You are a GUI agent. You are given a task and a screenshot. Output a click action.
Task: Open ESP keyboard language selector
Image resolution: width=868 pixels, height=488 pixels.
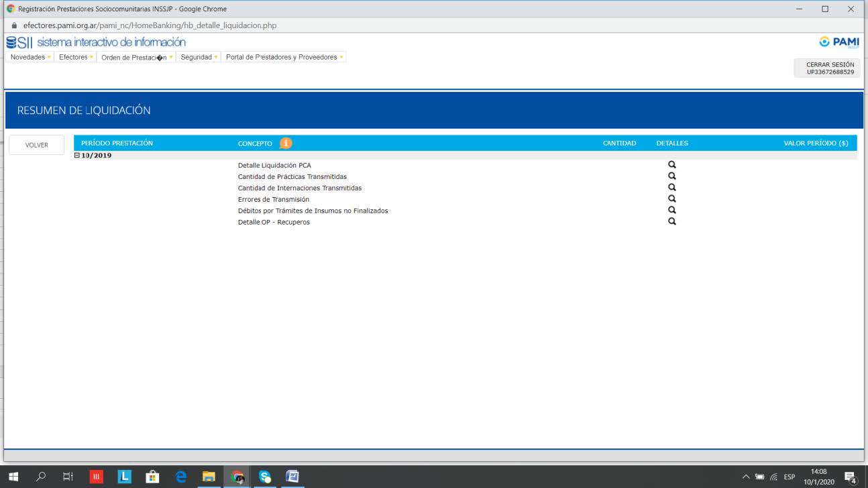coord(790,477)
